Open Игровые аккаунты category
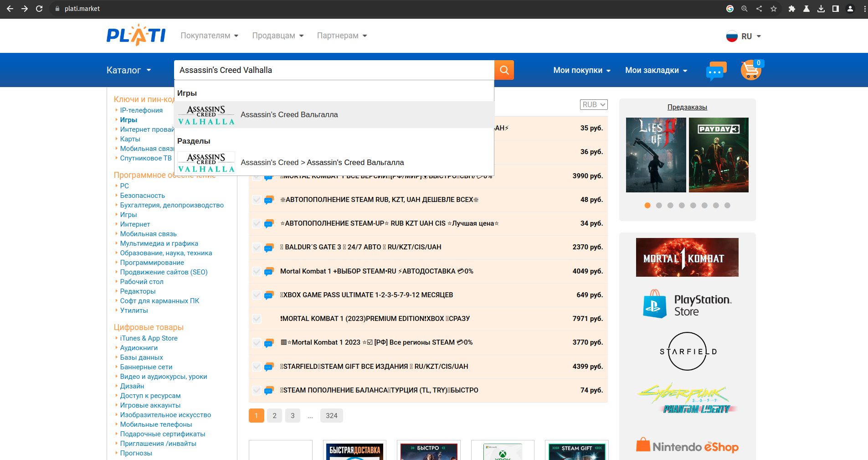The width and height of the screenshot is (868, 460). pyautogui.click(x=150, y=405)
